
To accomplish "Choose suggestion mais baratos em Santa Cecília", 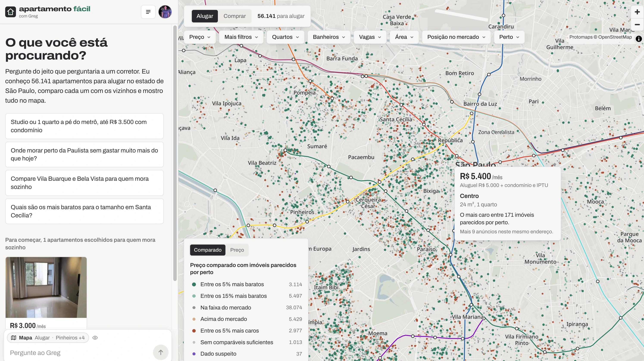I will click(84, 211).
